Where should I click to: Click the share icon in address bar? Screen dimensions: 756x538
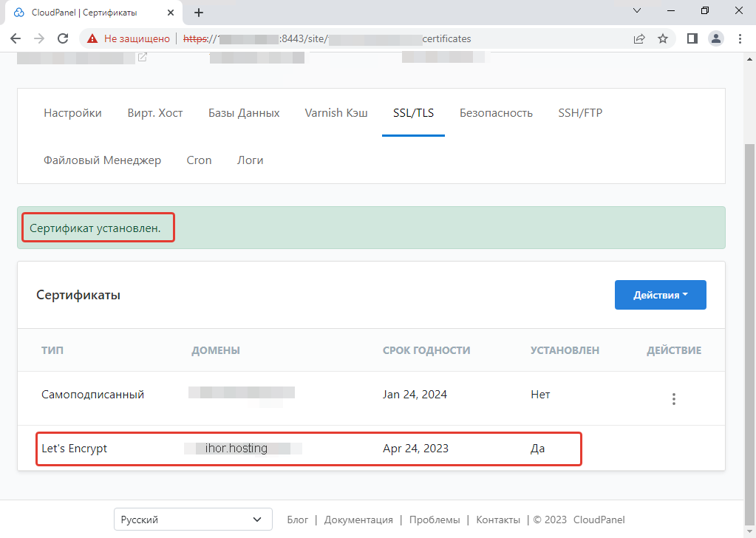tap(638, 38)
